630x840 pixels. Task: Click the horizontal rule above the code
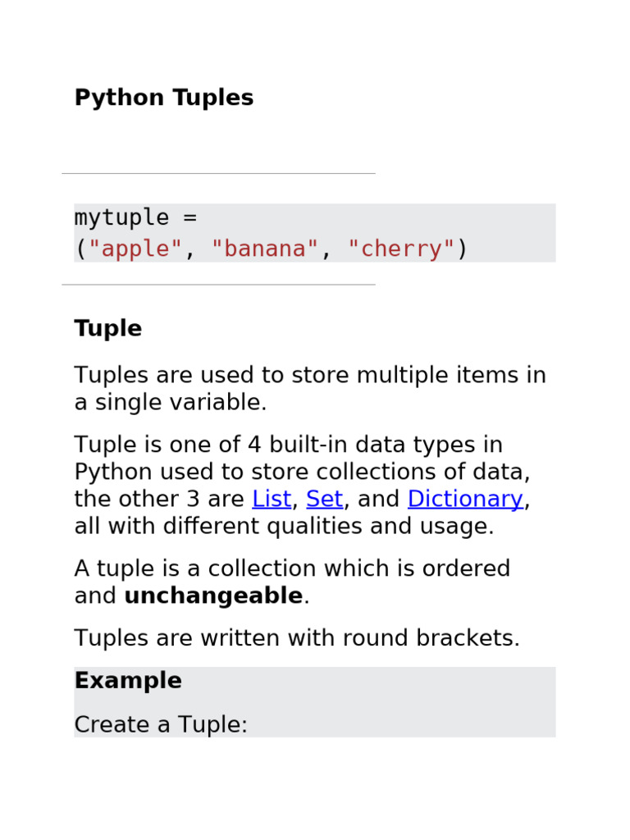tap(218, 173)
